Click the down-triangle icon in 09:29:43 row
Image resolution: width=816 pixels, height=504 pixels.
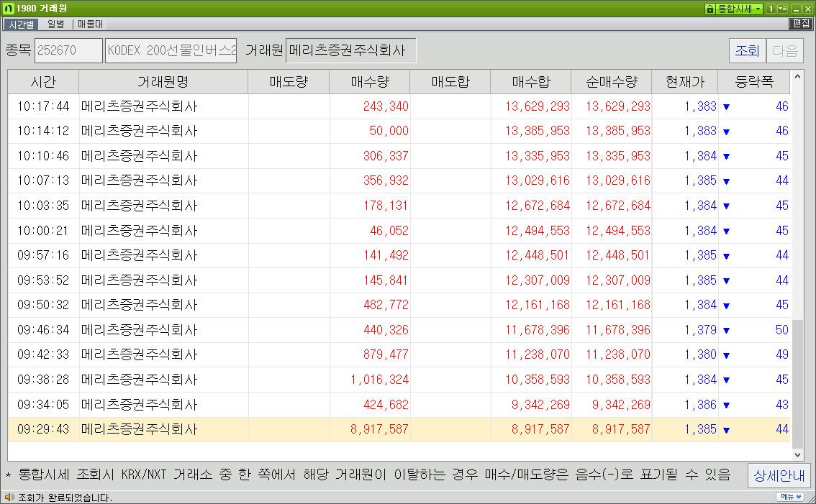coord(726,430)
